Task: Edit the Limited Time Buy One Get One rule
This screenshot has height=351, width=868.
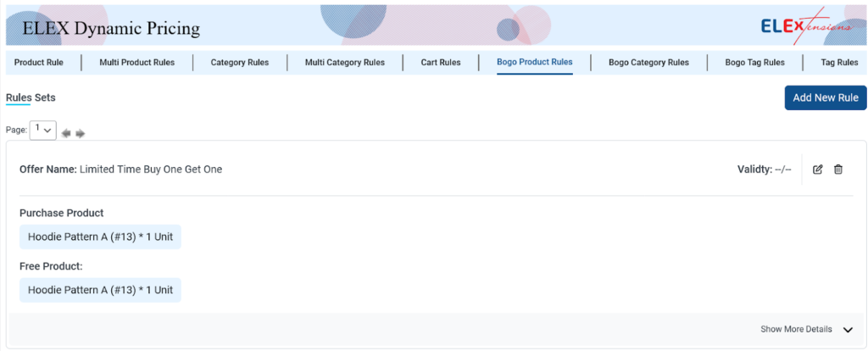Action: pyautogui.click(x=818, y=170)
